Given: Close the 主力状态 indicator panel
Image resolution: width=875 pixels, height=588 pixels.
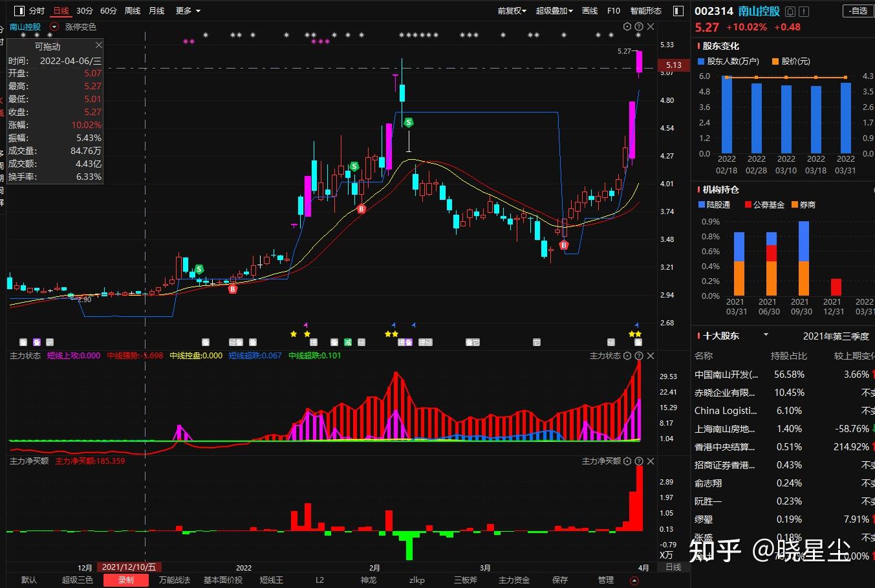Looking at the screenshot, I should (651, 356).
